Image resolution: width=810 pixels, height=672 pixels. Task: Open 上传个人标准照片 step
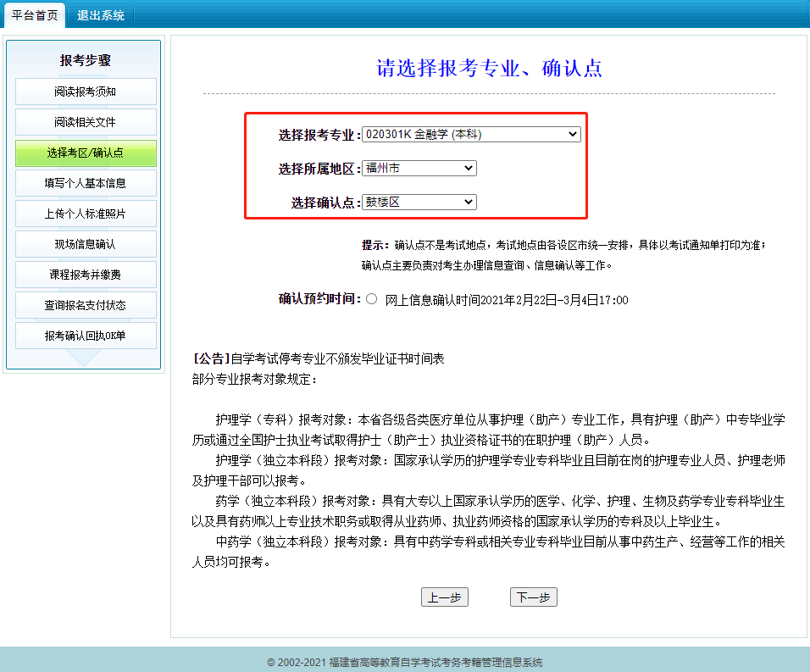pos(86,214)
